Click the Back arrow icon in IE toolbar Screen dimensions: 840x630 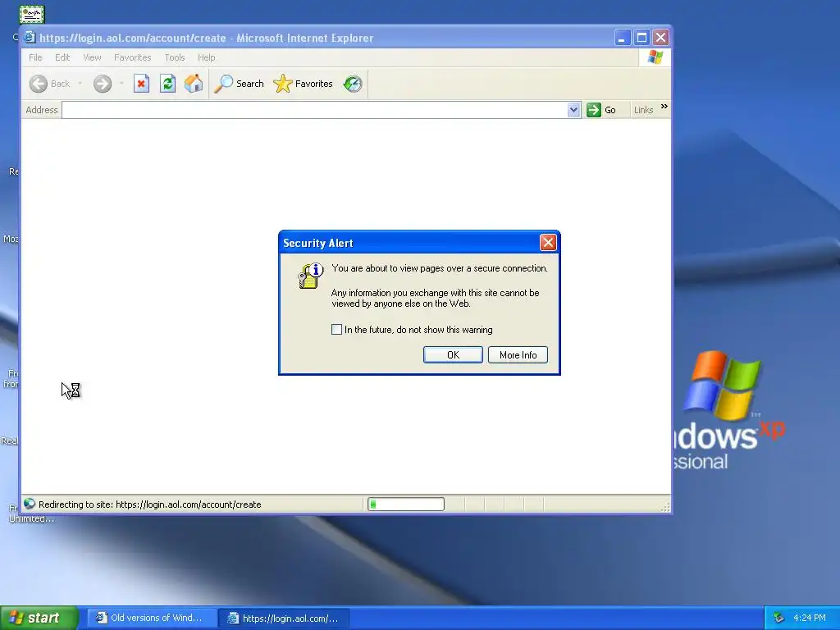[38, 84]
